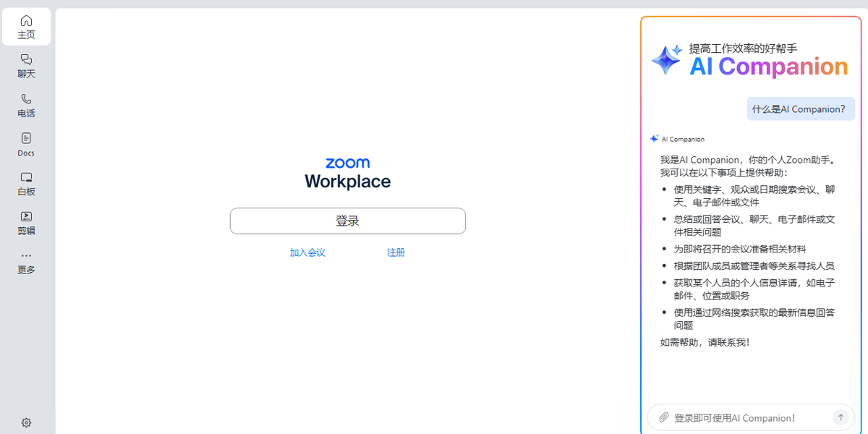Open the 剪辑 clips section
Viewport: 868px width, 434px height.
pyautogui.click(x=26, y=223)
